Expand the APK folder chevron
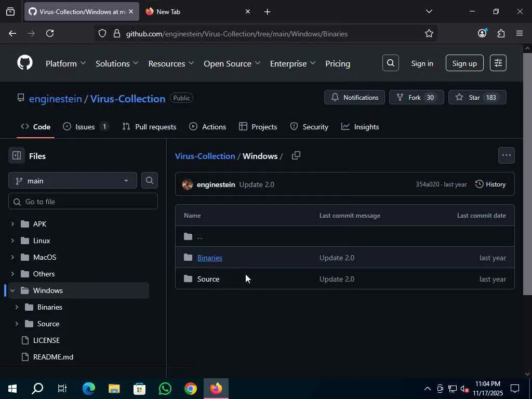 click(x=12, y=224)
